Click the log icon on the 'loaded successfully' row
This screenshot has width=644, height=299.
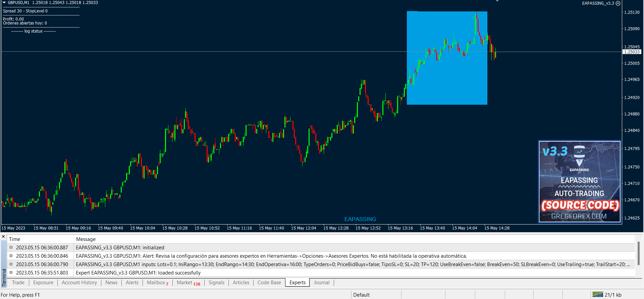point(11,272)
